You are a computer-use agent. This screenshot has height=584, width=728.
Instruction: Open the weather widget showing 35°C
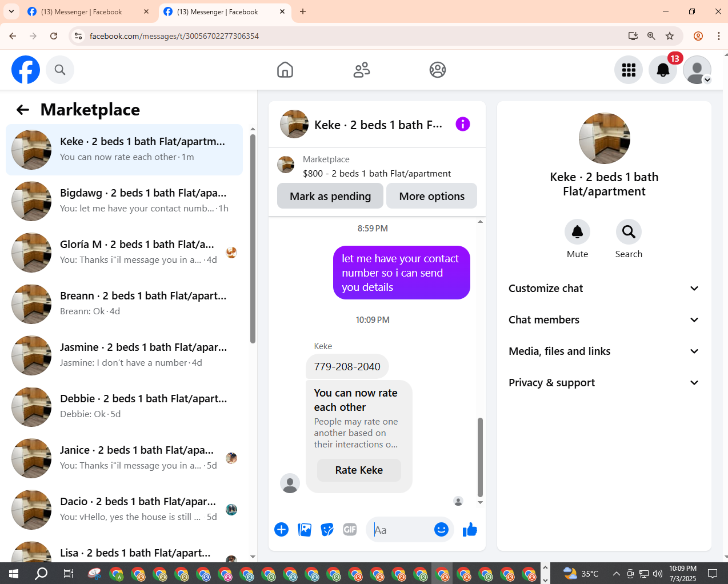581,573
